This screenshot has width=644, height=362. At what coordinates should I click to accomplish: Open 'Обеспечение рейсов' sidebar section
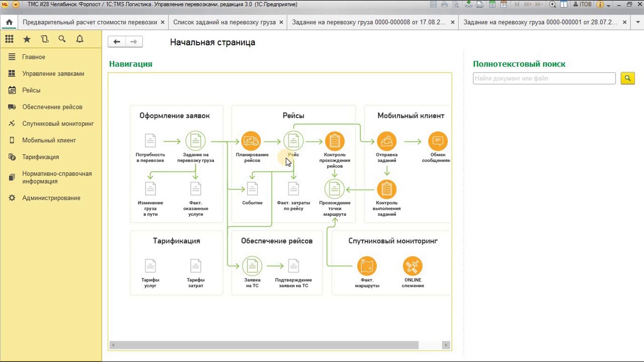click(x=51, y=107)
